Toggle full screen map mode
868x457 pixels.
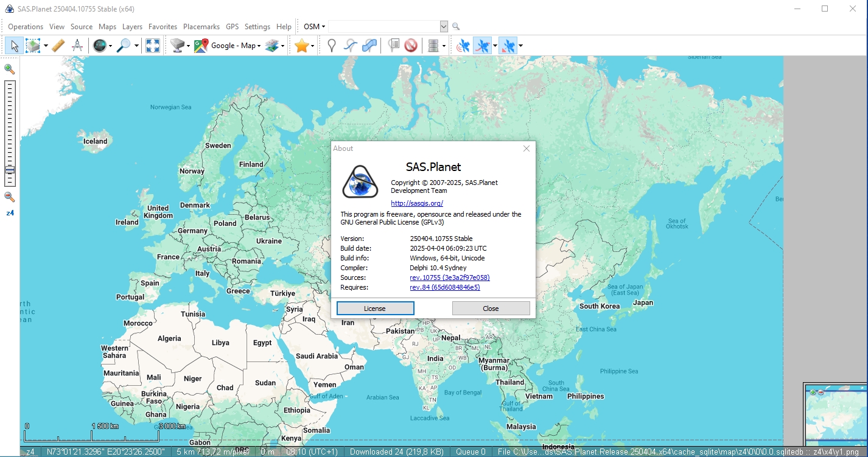(152, 45)
